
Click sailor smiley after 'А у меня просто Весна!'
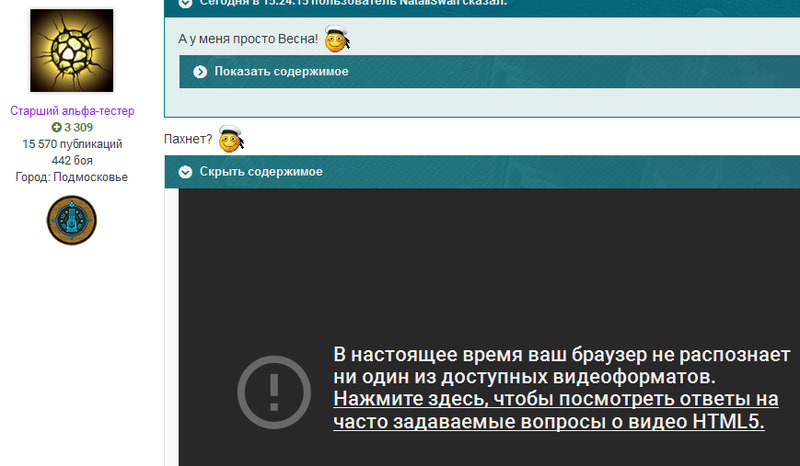click(337, 39)
